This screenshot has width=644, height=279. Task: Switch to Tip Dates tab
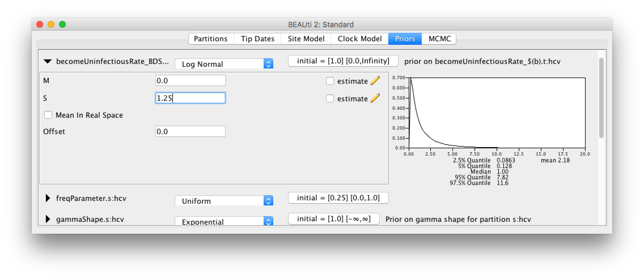coord(257,39)
